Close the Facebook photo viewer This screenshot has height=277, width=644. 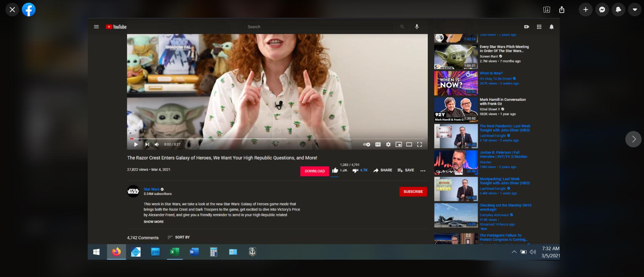[x=12, y=10]
